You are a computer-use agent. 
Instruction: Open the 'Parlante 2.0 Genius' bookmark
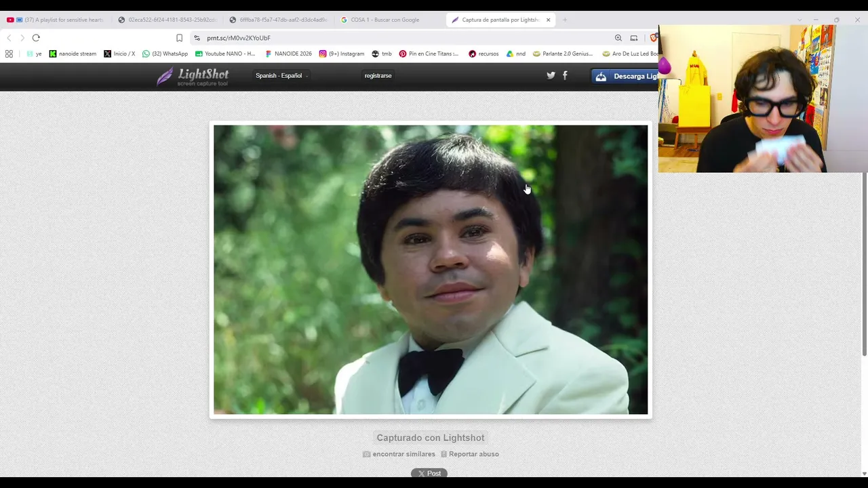563,54
